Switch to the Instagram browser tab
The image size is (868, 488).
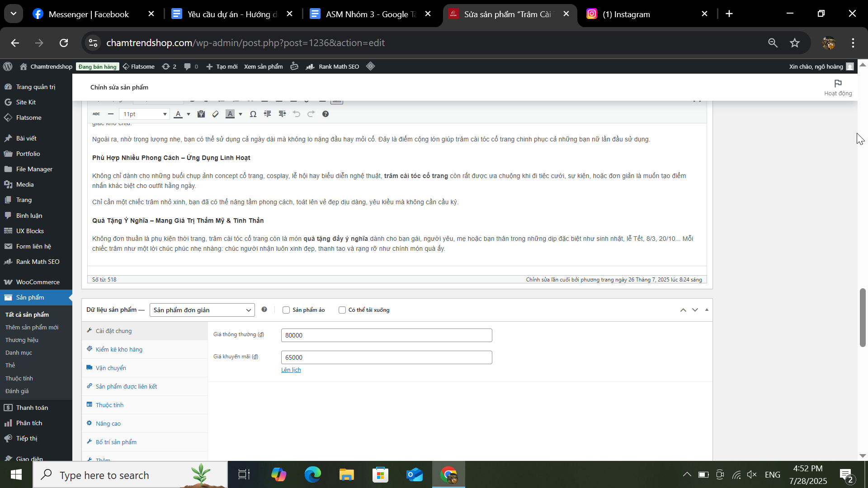[x=646, y=14]
